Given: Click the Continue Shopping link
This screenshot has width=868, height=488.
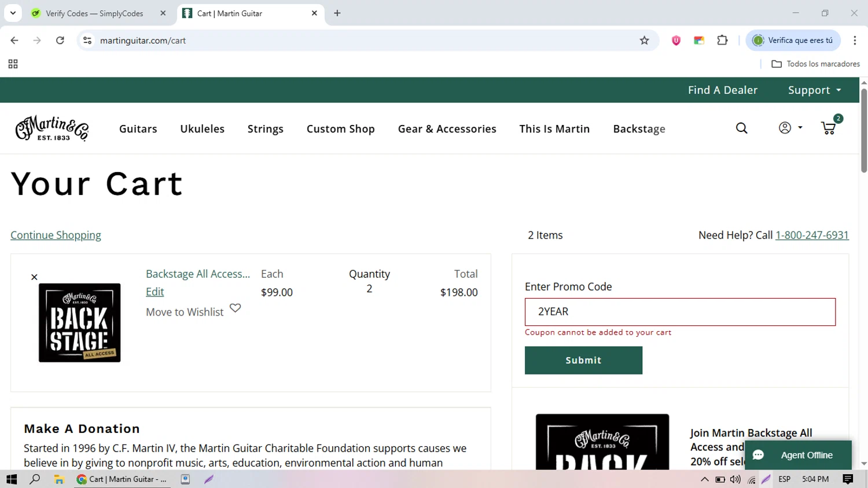Looking at the screenshot, I should (56, 235).
